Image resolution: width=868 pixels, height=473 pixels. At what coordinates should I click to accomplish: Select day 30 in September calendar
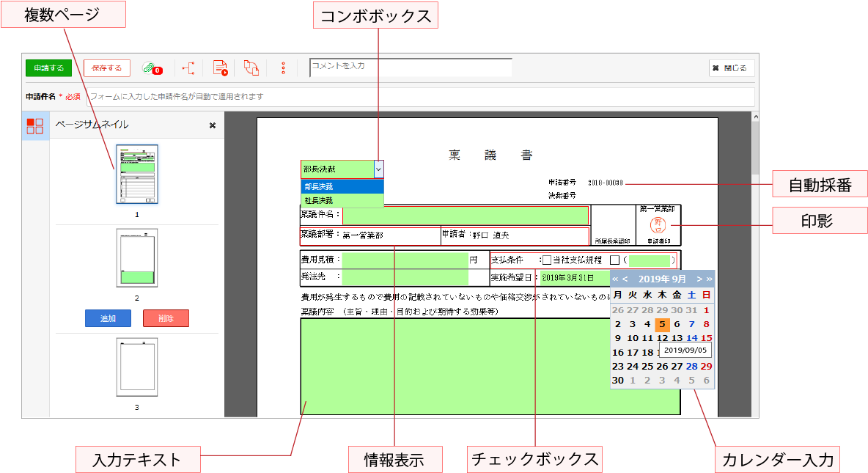[618, 381]
